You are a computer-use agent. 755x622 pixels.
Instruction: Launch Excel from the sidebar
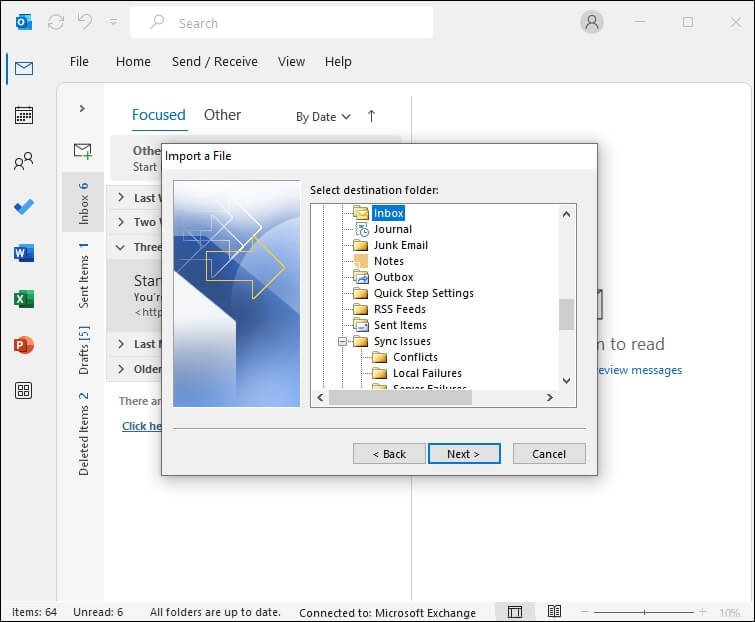pos(24,299)
